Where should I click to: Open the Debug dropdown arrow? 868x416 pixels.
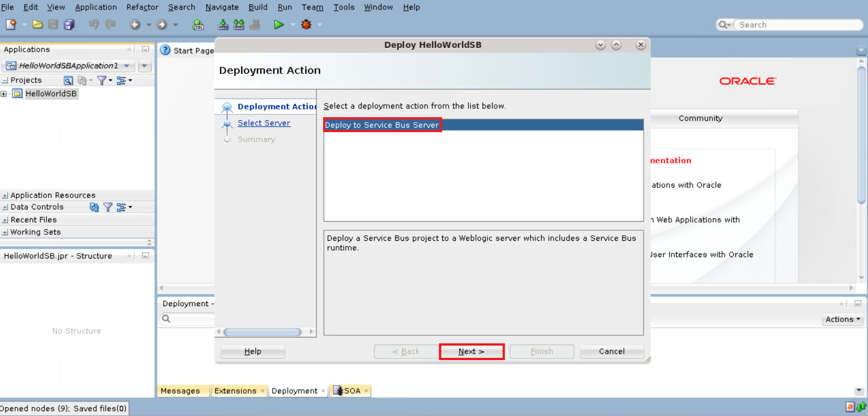320,25
